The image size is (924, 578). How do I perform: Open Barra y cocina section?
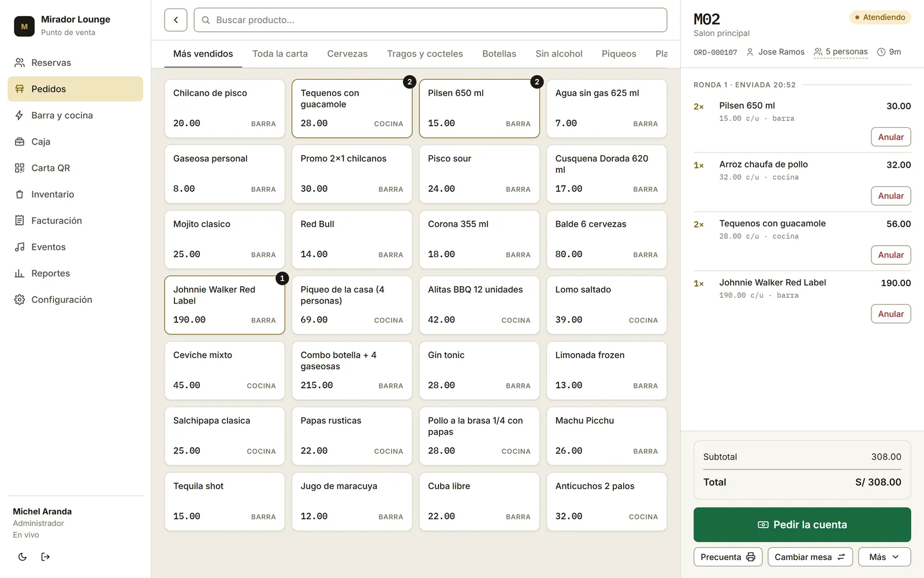(x=75, y=115)
